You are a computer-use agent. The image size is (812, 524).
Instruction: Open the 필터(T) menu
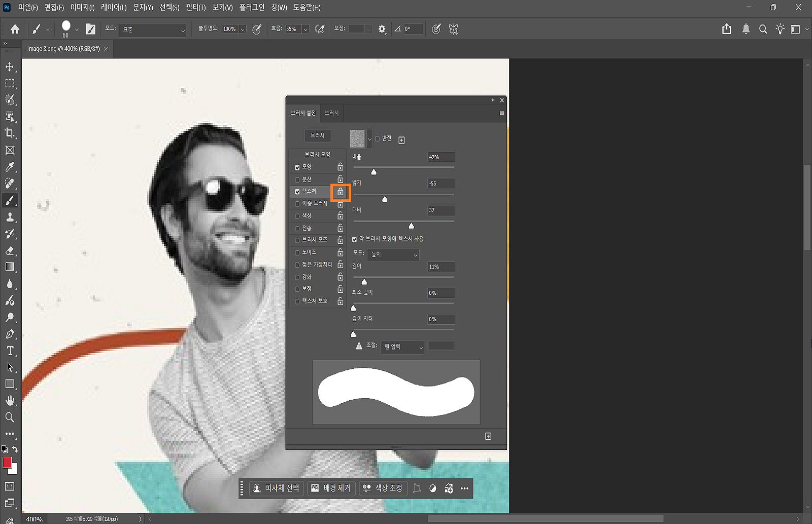(x=195, y=8)
